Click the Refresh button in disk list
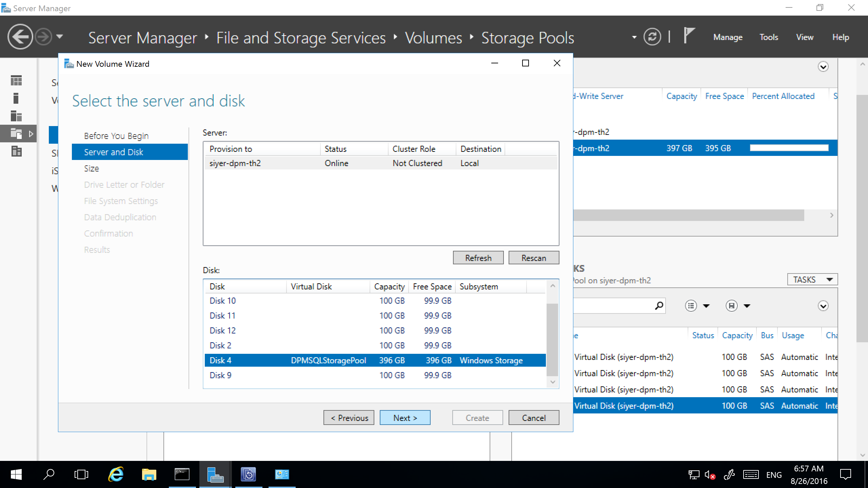Viewport: 868px width, 488px height. [477, 258]
